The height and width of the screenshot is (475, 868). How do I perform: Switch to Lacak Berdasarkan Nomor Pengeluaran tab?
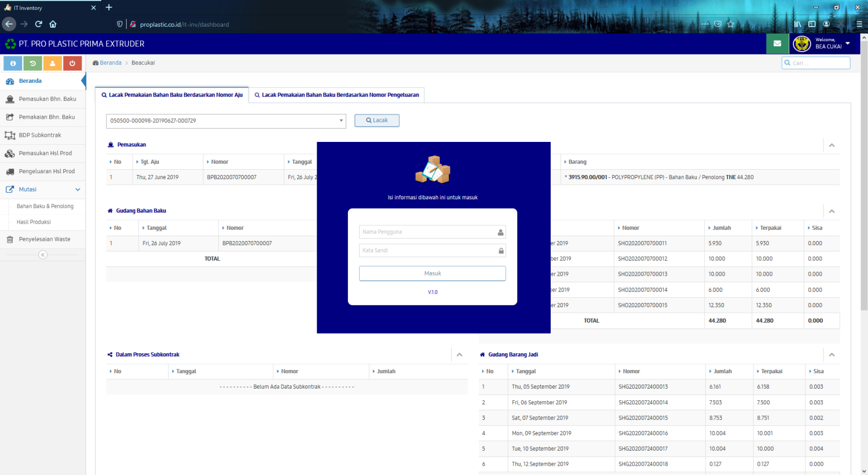[x=337, y=95]
